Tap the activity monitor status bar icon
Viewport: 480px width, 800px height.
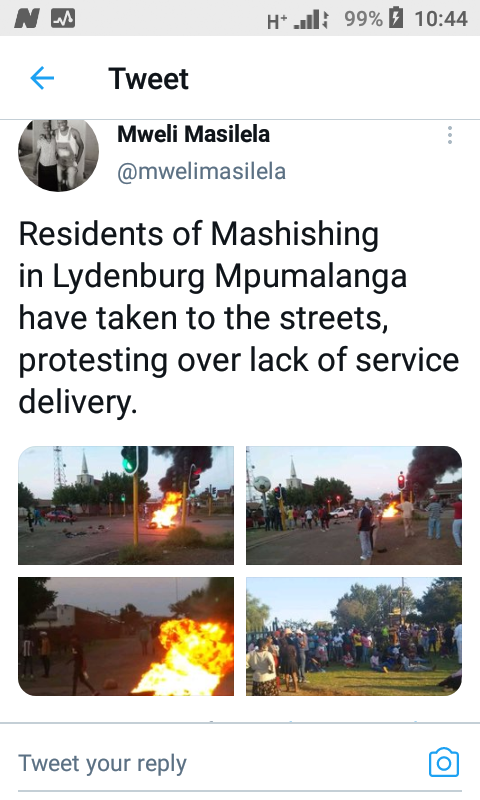pos(63,19)
